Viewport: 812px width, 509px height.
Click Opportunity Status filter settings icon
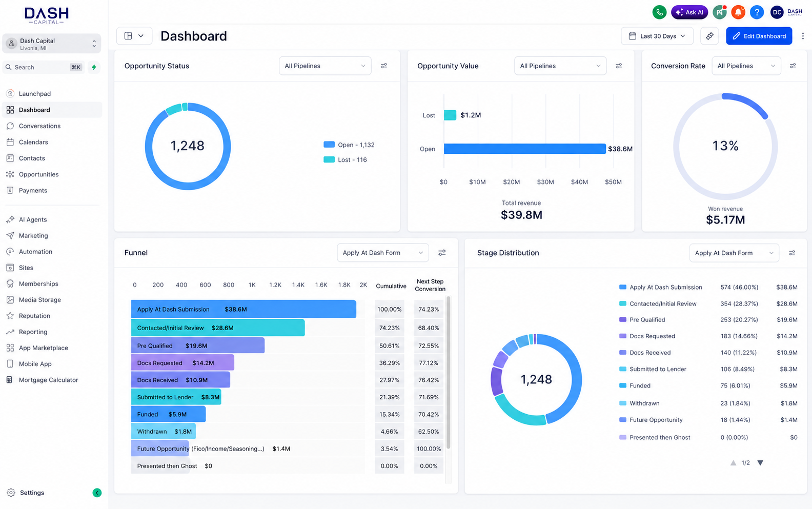coord(384,66)
